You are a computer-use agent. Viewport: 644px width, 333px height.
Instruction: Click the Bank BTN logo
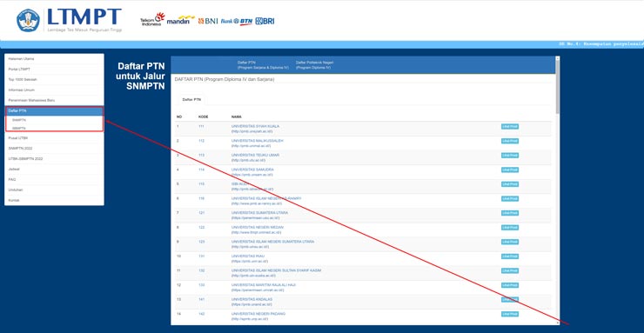(x=237, y=21)
